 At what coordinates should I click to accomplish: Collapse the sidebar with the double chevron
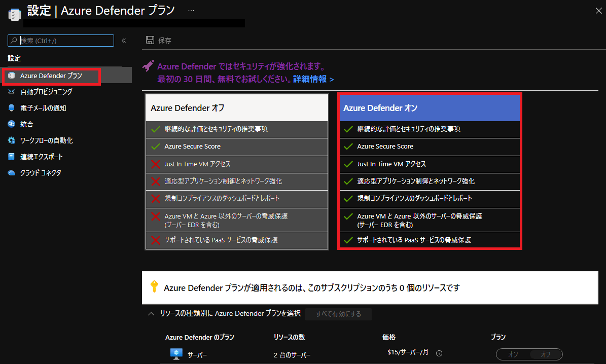click(124, 41)
